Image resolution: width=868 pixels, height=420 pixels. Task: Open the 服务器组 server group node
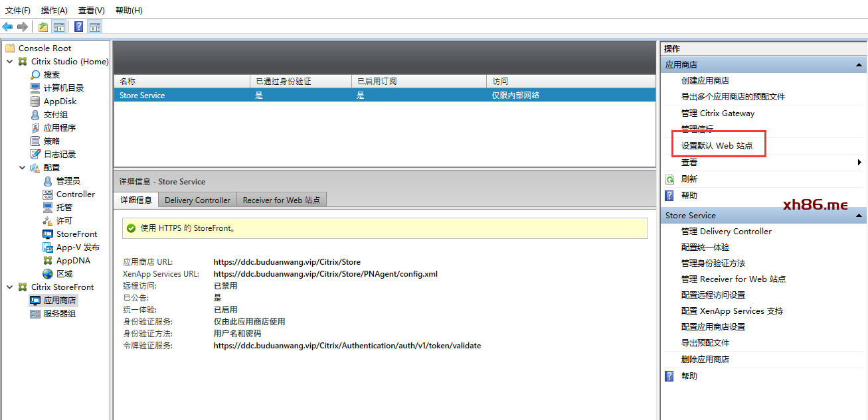pyautogui.click(x=53, y=313)
